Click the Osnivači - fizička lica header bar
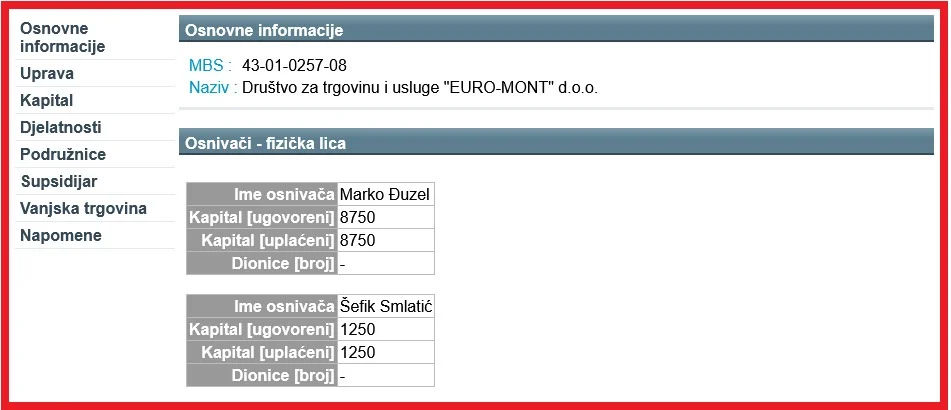Screen dimensions: 951x410 click(x=556, y=144)
